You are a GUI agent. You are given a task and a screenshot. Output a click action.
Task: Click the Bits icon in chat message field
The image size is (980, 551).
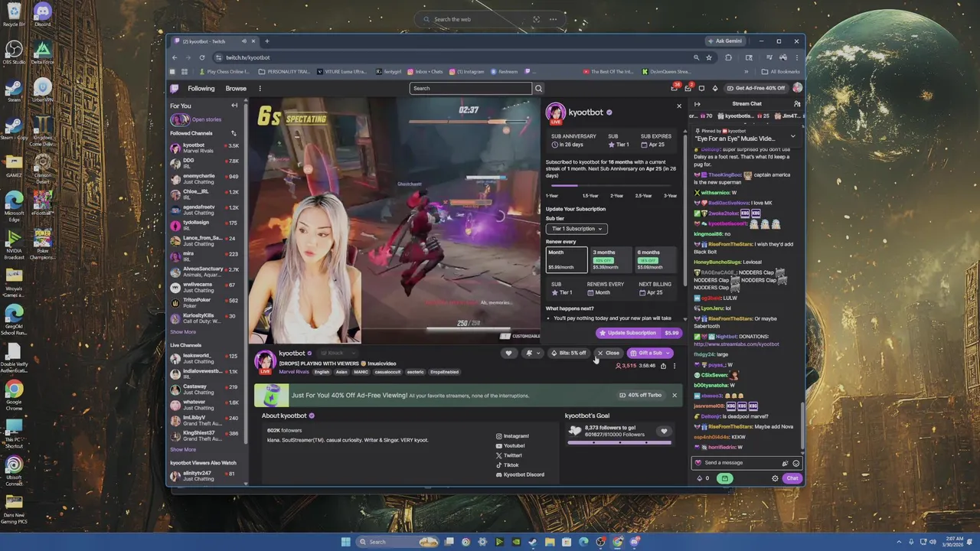tap(785, 462)
